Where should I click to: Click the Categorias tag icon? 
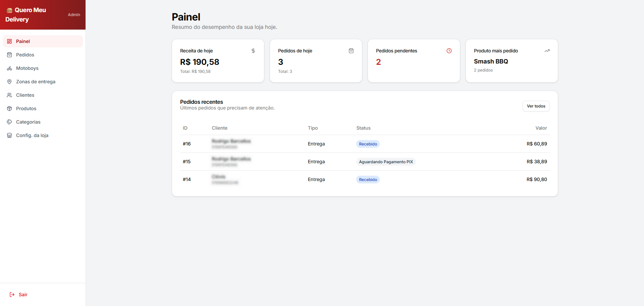[x=9, y=122]
